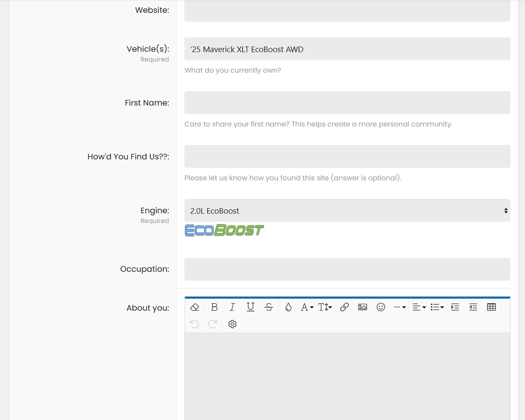525x420 pixels.
Task: Click the Indent icon
Action: (x=455, y=307)
